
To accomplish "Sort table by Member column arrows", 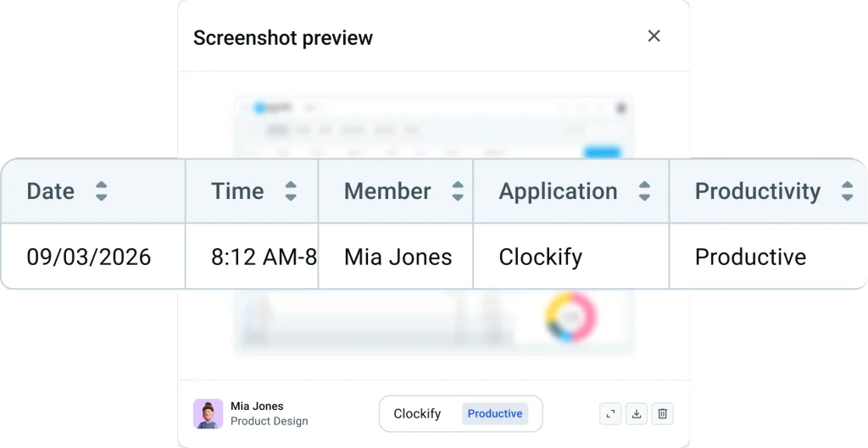I will pos(457,191).
